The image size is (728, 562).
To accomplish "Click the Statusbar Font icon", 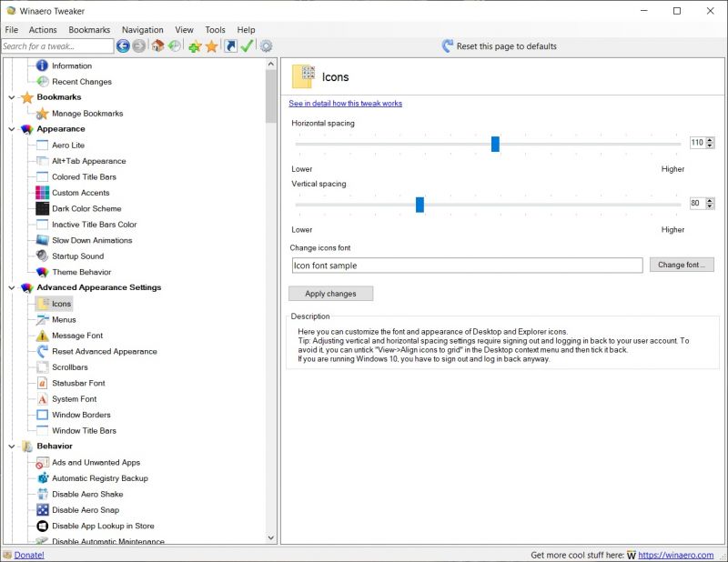I will tap(42, 383).
